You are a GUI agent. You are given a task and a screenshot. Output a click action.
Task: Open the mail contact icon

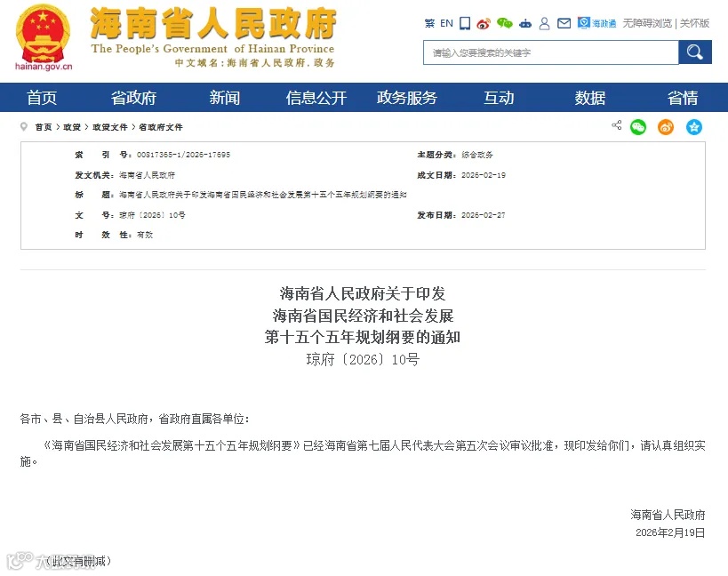click(564, 23)
